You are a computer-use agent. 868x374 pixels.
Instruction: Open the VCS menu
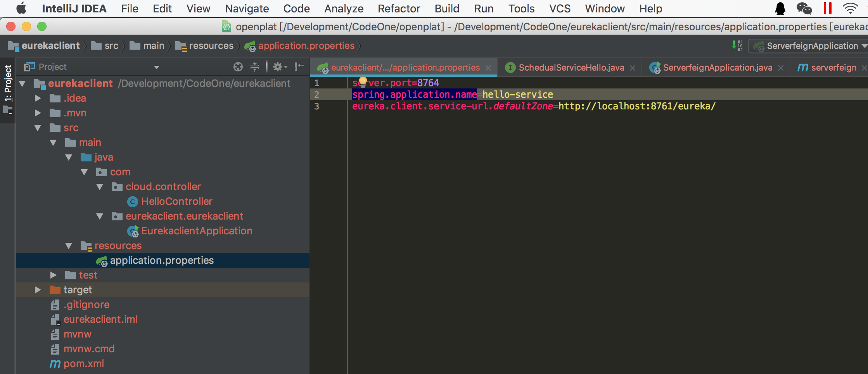[560, 9]
